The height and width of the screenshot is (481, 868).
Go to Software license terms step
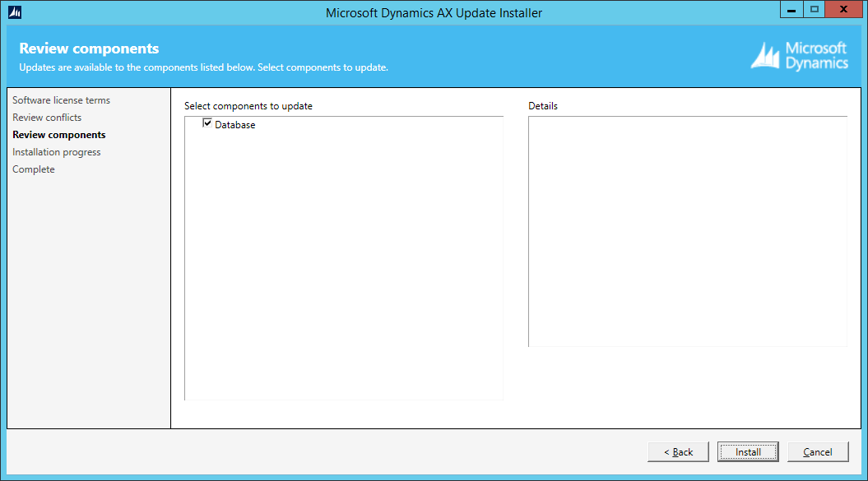61,100
